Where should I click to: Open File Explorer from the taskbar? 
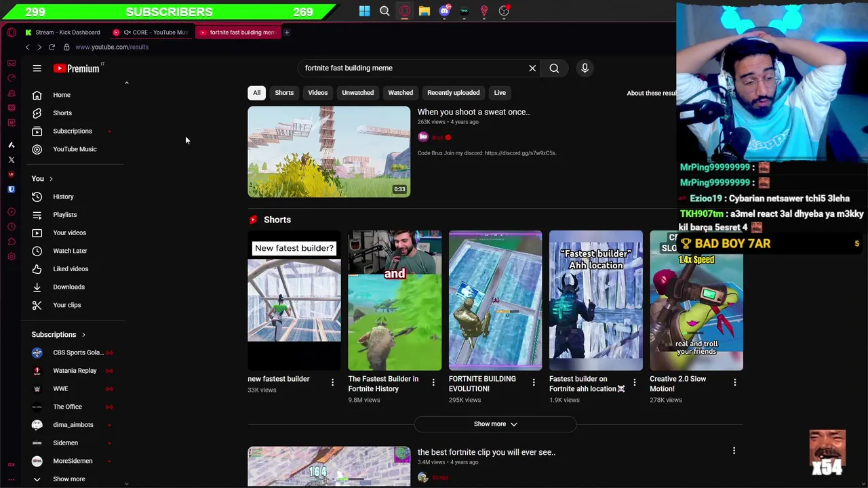[425, 11]
